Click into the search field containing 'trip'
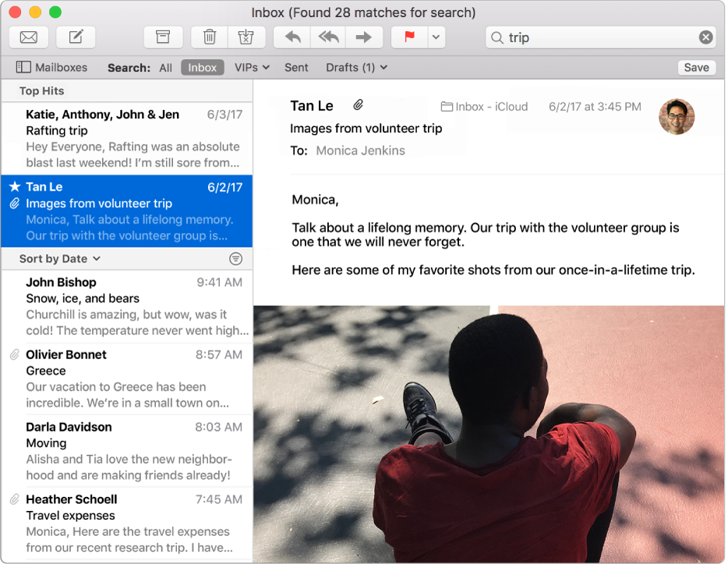728x564 pixels. pyautogui.click(x=601, y=37)
